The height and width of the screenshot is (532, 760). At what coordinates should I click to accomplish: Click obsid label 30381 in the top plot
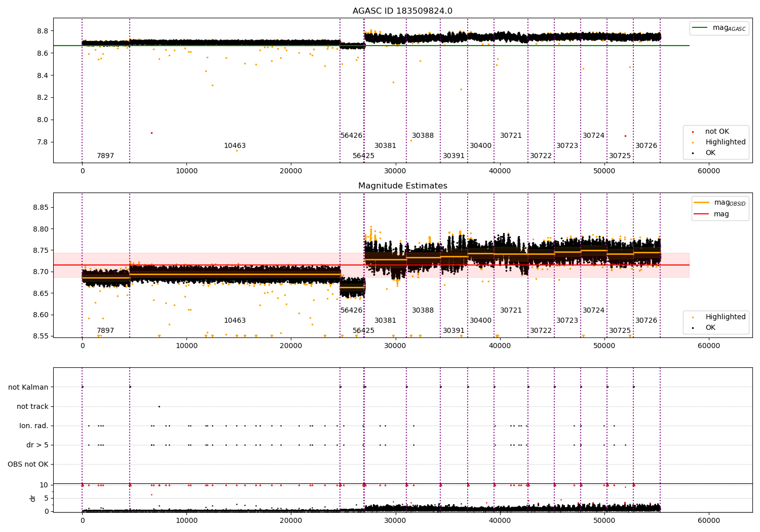click(385, 146)
